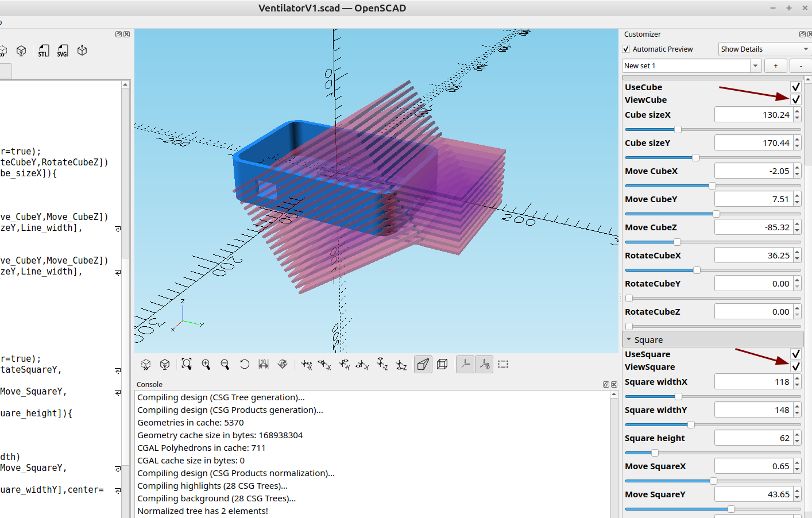Close the Console panel
The height and width of the screenshot is (518, 812).
click(x=614, y=384)
